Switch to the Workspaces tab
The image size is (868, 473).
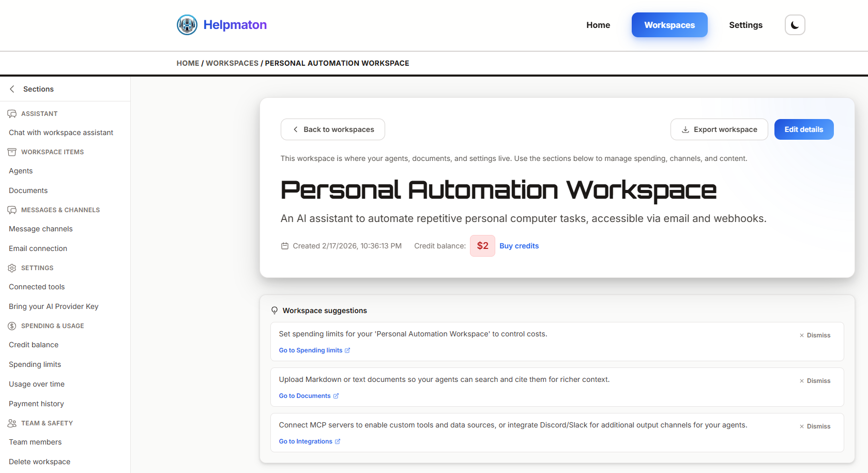(x=669, y=24)
